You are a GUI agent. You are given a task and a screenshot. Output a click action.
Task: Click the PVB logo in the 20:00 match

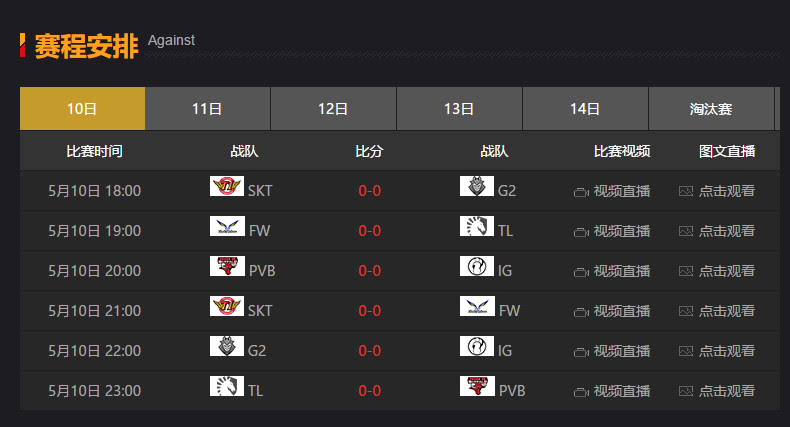click(227, 266)
